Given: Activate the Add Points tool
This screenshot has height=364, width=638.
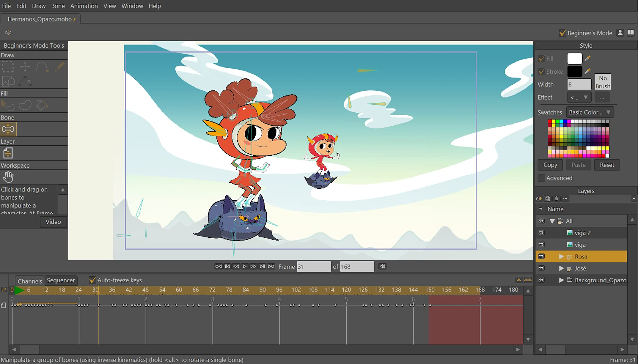Looking at the screenshot, I should (41, 67).
